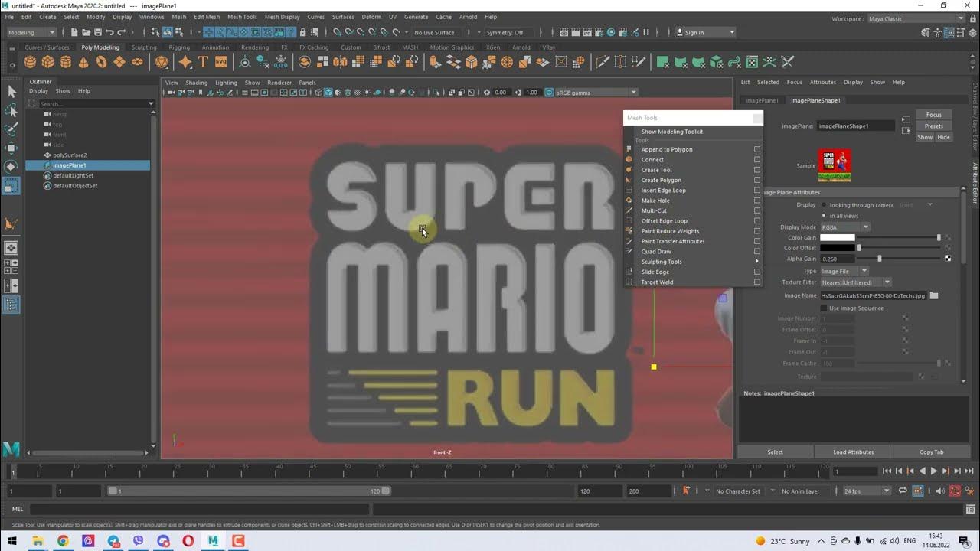The height and width of the screenshot is (551, 980).
Task: Create a polygon cube from the shelf
Action: click(x=47, y=62)
